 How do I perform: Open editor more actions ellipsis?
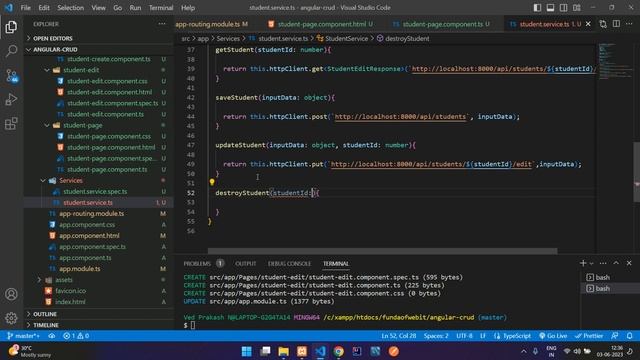(629, 24)
